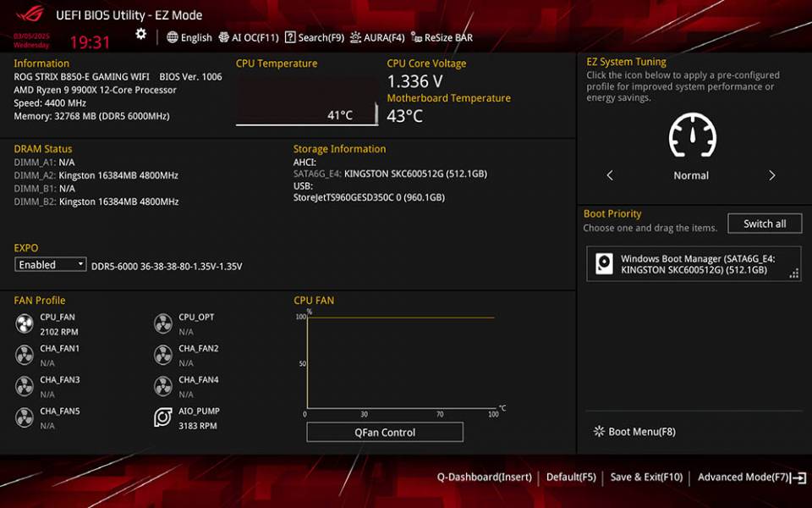Click the SATA6G_E4 KINGSTON storage entry
812x508 pixels.
click(390, 173)
